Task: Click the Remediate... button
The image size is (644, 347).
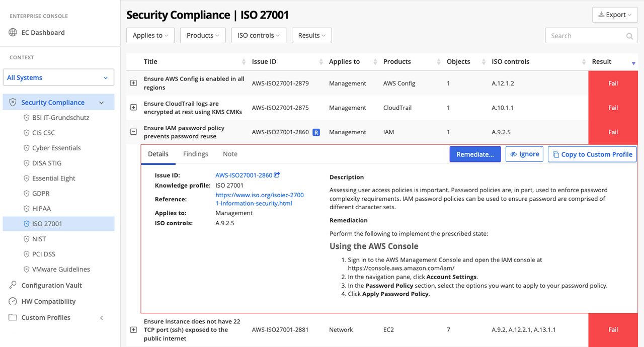Action: [474, 154]
